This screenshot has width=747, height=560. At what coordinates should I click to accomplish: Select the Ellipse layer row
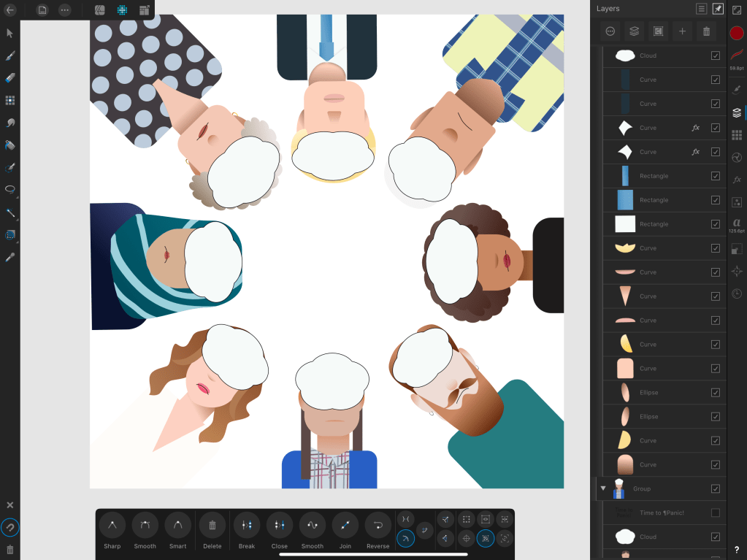pos(657,393)
